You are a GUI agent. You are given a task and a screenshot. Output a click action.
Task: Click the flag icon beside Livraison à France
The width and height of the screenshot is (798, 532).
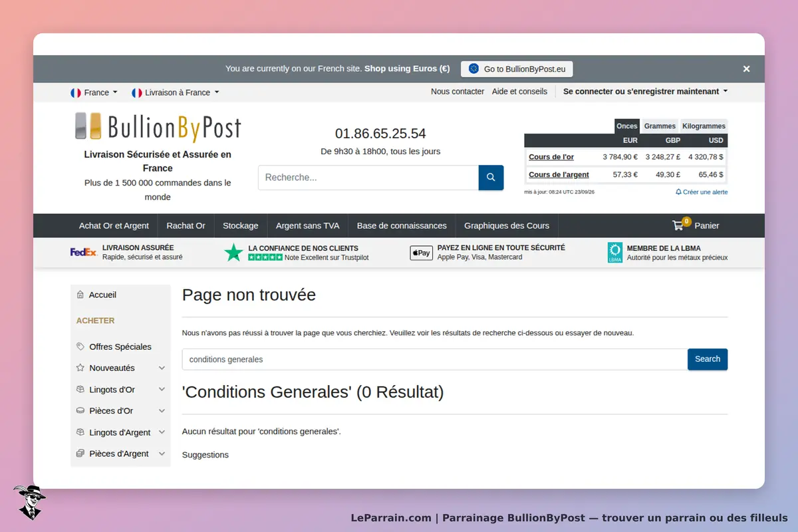click(137, 92)
